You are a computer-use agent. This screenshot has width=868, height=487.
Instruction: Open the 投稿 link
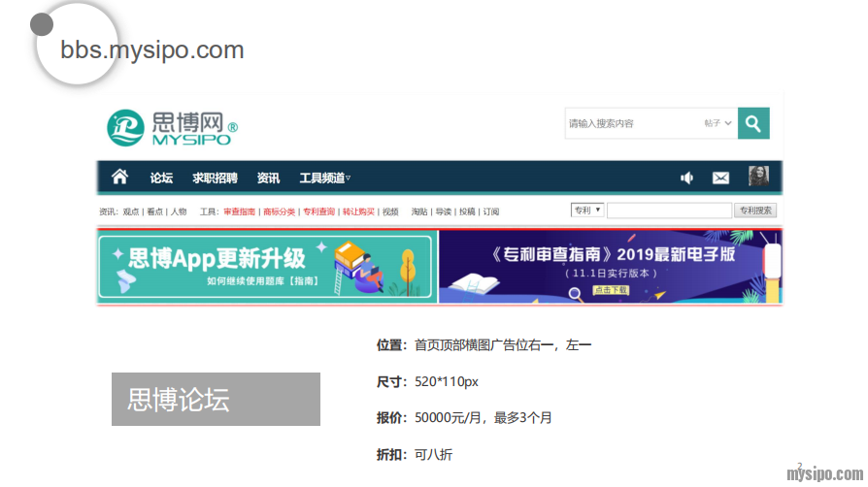[x=467, y=211]
